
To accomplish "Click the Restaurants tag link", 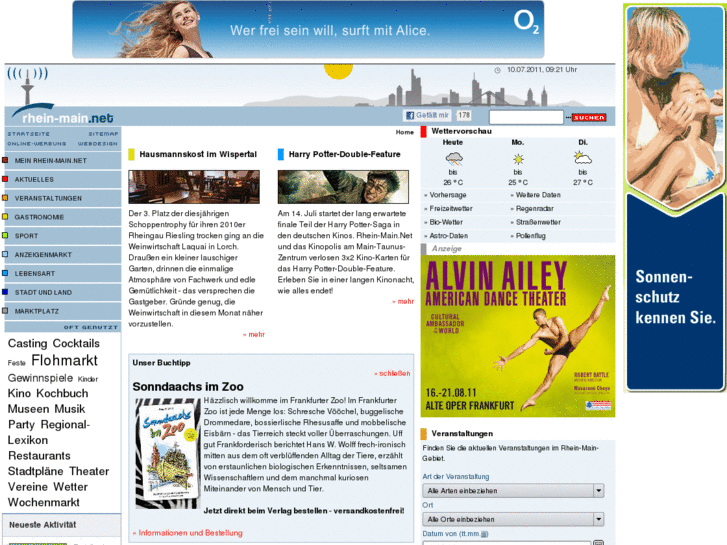I will (x=39, y=456).
